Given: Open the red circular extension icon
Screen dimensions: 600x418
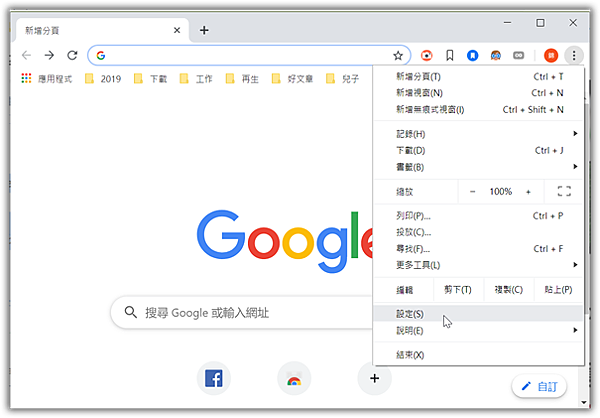Looking at the screenshot, I should click(426, 56).
